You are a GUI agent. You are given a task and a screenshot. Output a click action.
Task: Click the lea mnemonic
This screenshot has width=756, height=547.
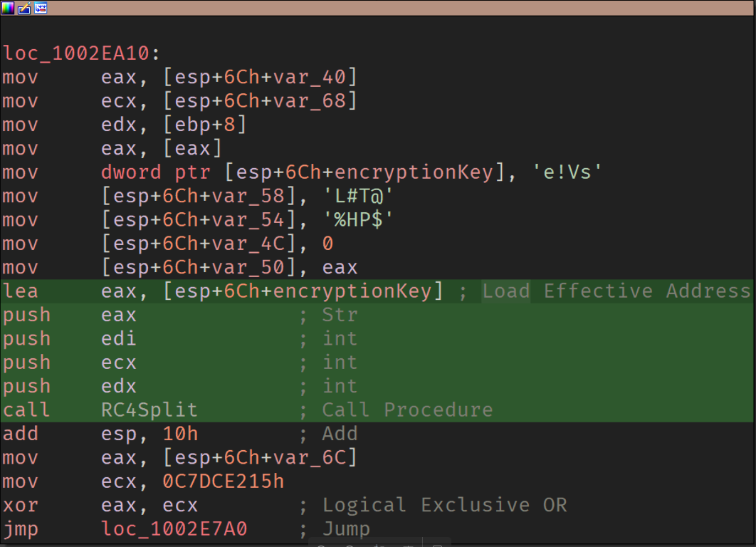(x=20, y=291)
